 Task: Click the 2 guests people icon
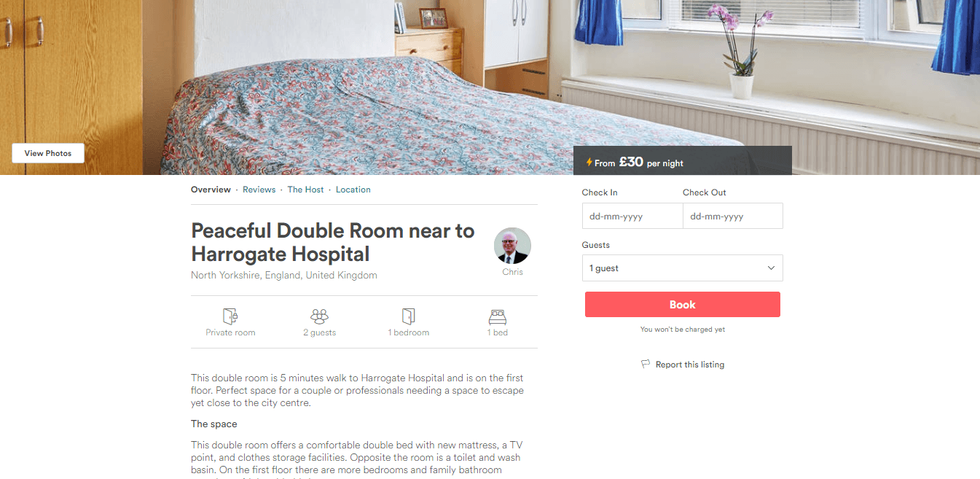[x=319, y=316]
